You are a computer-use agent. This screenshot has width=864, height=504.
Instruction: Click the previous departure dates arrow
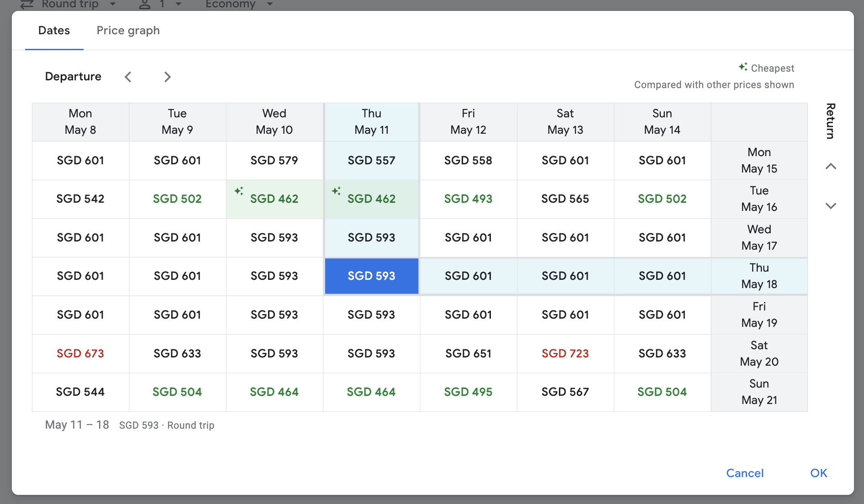128,77
